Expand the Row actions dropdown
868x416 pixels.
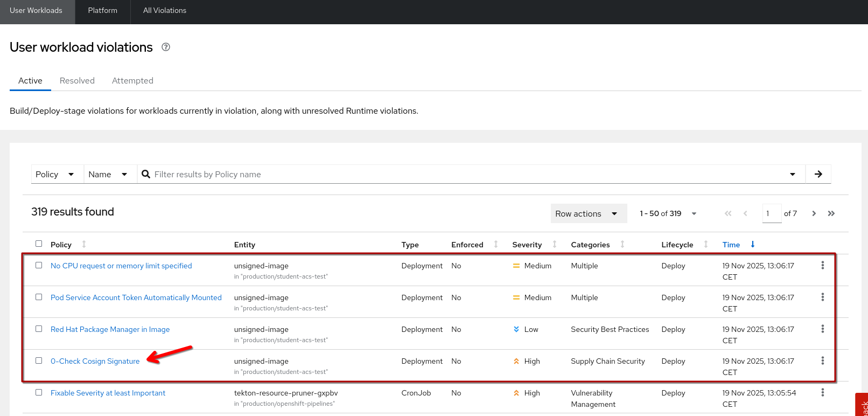[x=588, y=213]
